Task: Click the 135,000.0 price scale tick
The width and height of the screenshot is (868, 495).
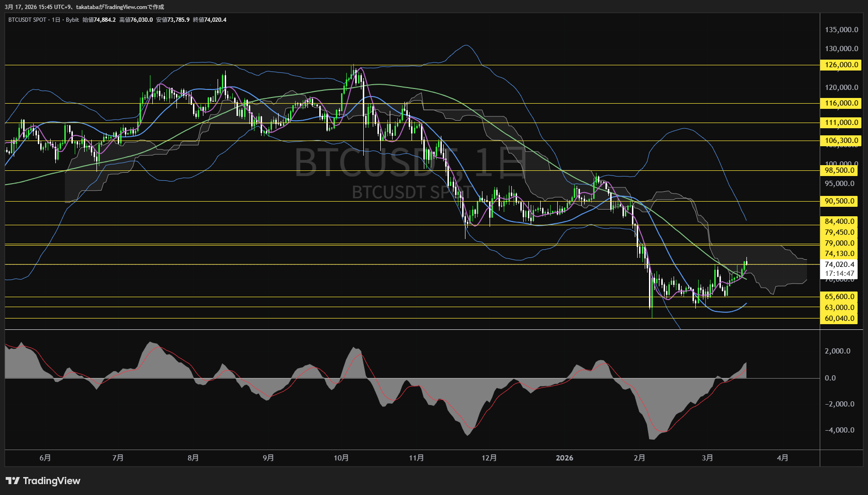Action: pos(842,30)
